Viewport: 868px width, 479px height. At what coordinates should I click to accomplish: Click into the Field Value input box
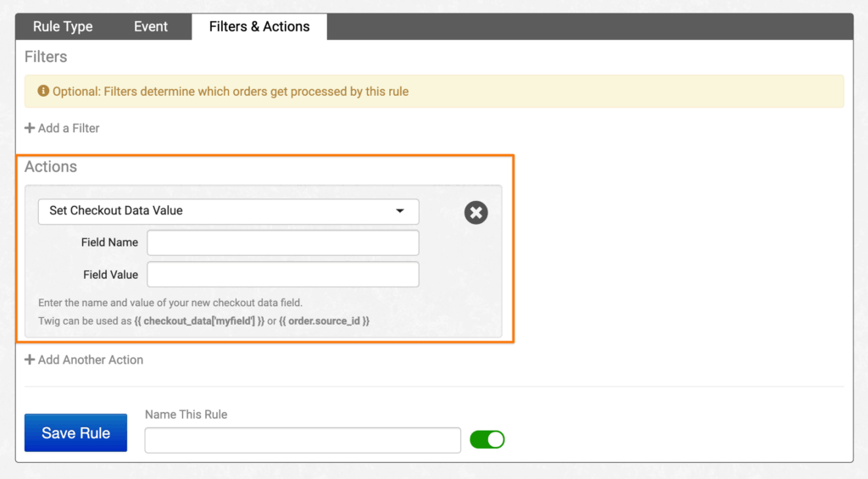pos(283,275)
